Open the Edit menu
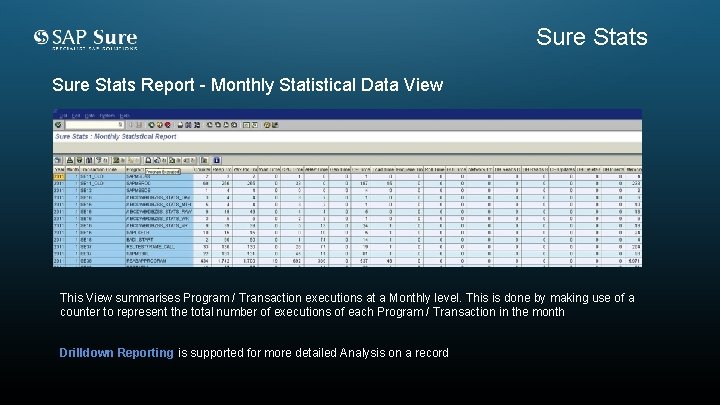Viewport: 720px width, 405px height. pyautogui.click(x=76, y=116)
